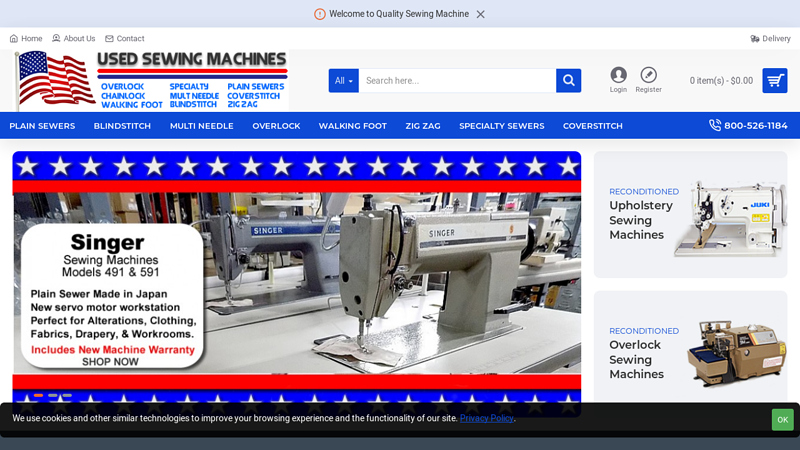The width and height of the screenshot is (800, 450).
Task: Open the Privacy Policy link
Action: [486, 418]
